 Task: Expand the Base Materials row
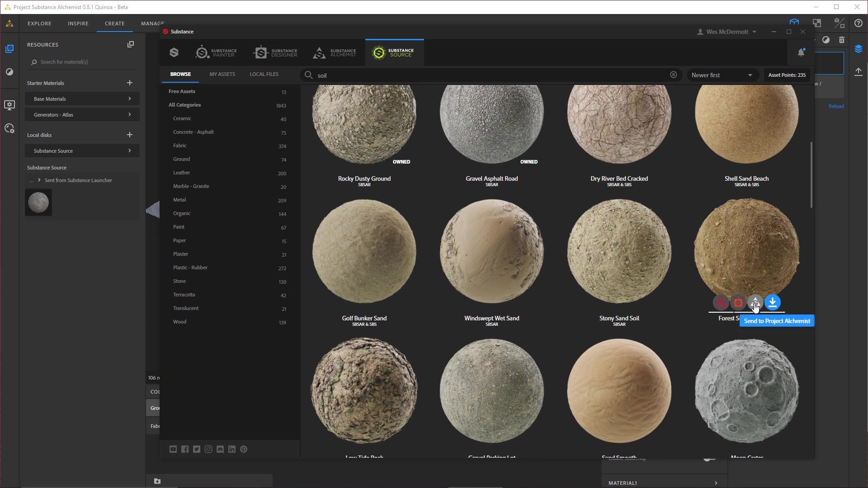click(x=82, y=99)
